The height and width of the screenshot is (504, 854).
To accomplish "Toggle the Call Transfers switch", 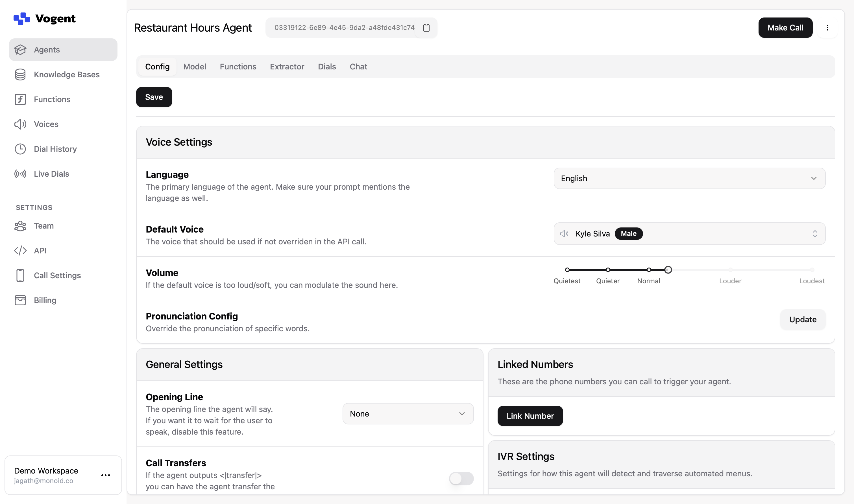I will (461, 478).
